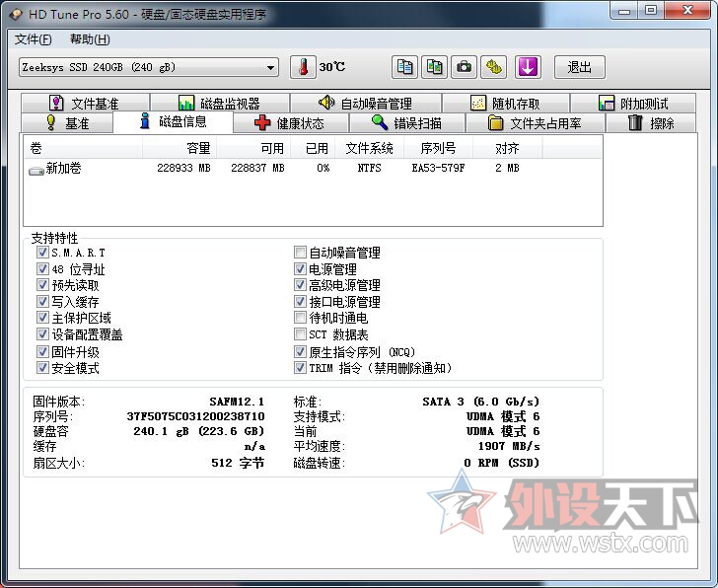Image resolution: width=718 pixels, height=588 pixels.
Task: Toggle the SCT 数据表 checkbox
Action: pos(300,333)
